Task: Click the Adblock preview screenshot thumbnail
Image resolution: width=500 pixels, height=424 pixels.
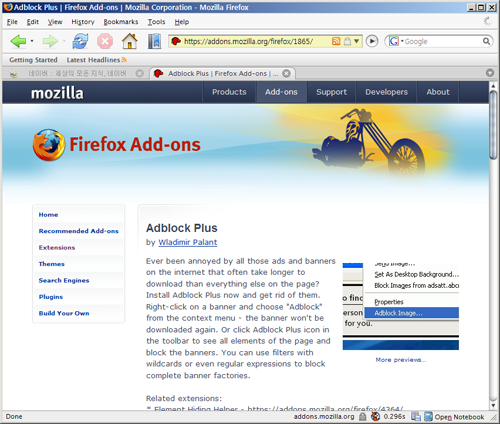Action: (401, 306)
